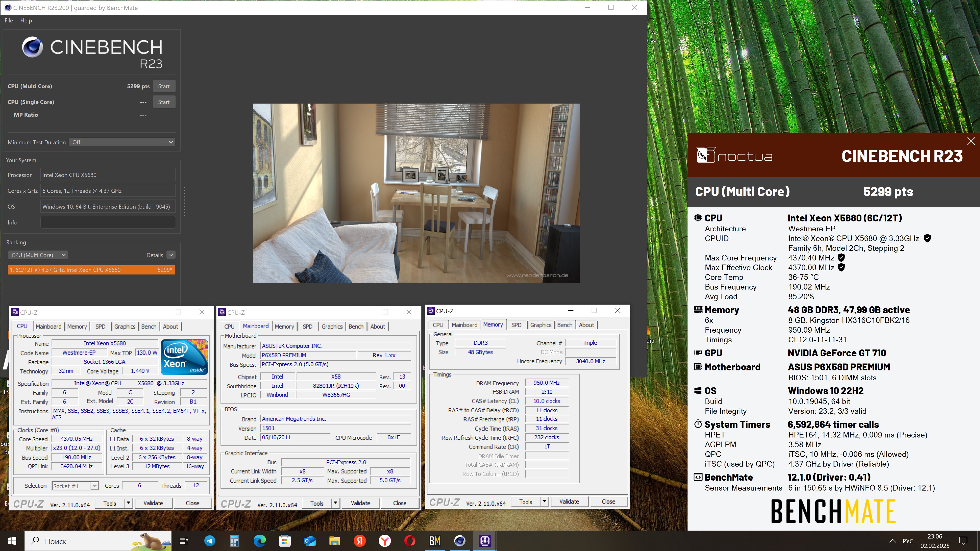Click the taskbar search box
This screenshot has height=551, width=980.
click(x=98, y=541)
